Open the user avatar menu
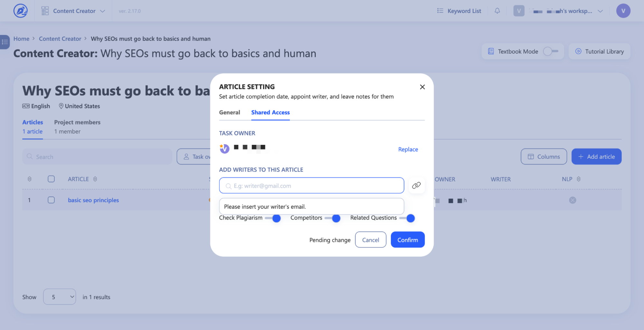 [623, 11]
